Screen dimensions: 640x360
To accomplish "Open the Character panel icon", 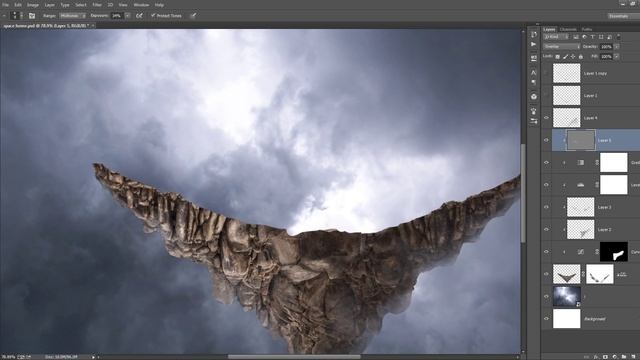I will coord(533,73).
